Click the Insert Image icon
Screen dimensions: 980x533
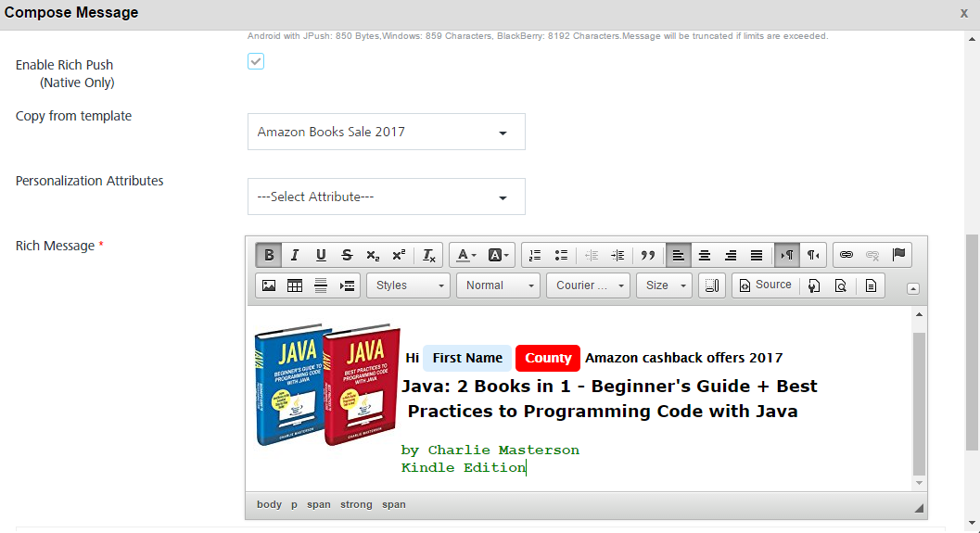pos(269,286)
